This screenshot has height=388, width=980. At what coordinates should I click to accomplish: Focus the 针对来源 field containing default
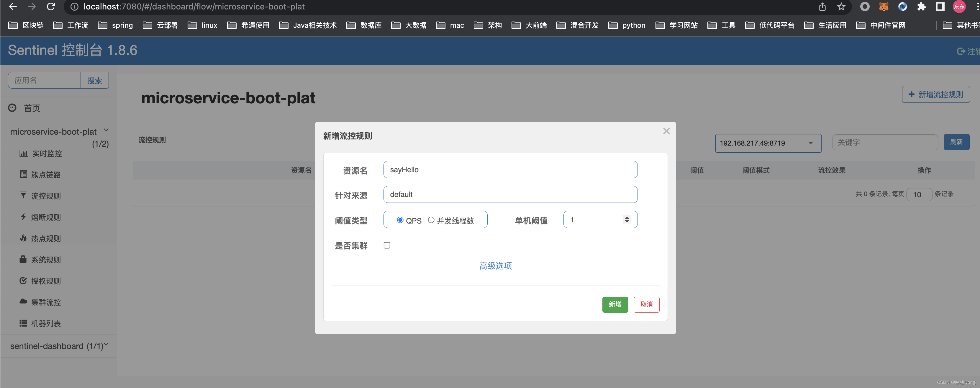tap(511, 195)
